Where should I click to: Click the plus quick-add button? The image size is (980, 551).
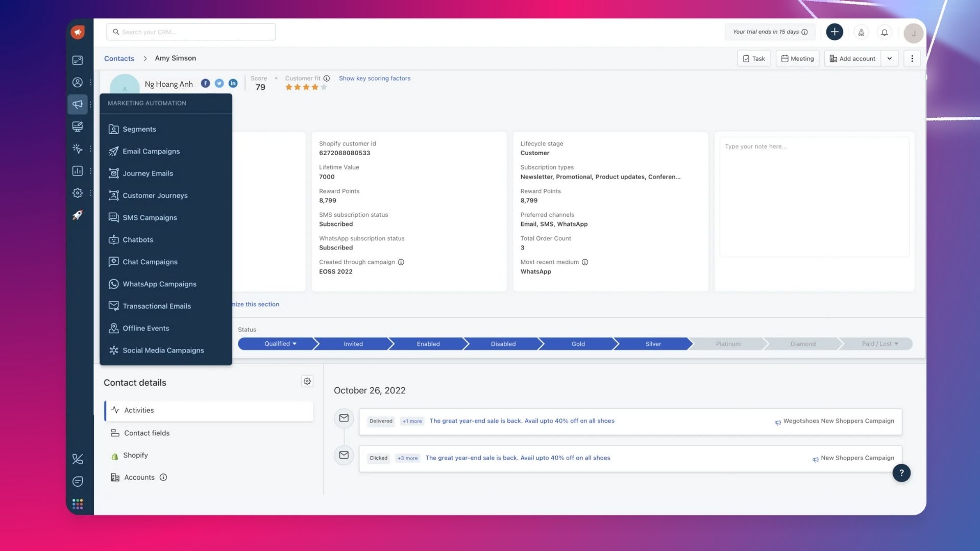(835, 32)
